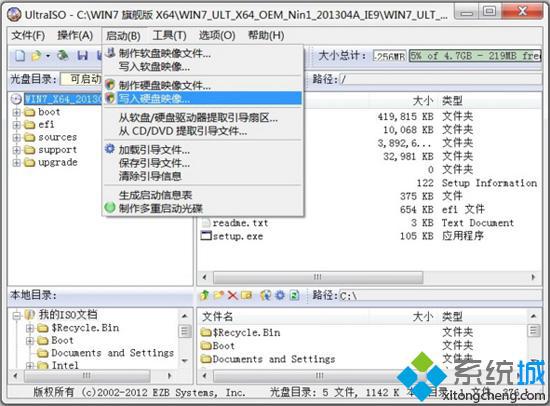Click the 我的ISO文档 folder icon
This screenshot has height=406, width=550.
click(29, 315)
